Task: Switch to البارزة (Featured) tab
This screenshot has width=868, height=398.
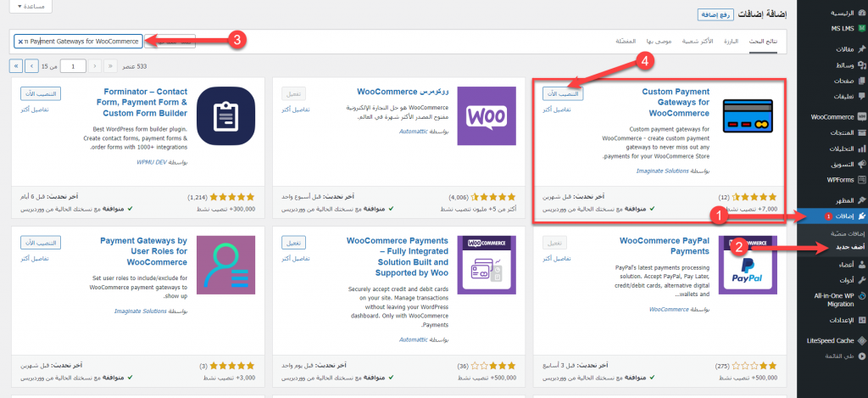Action: point(732,42)
